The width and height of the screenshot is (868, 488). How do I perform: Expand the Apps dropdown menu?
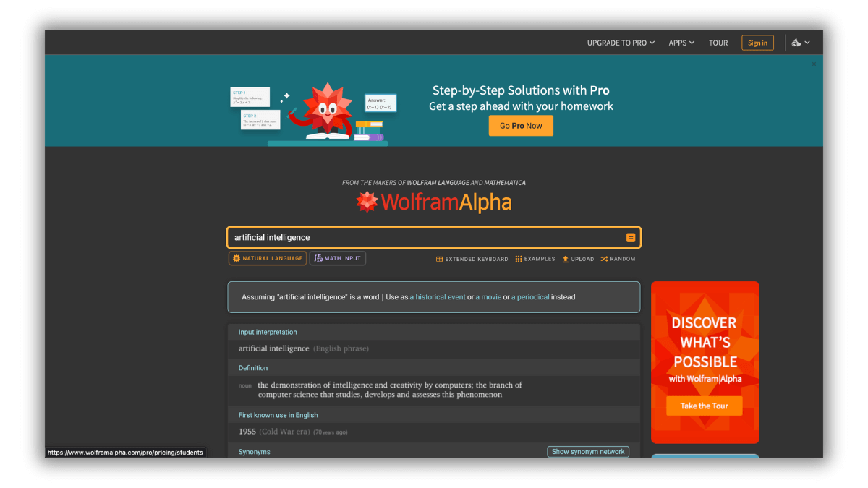(x=681, y=43)
